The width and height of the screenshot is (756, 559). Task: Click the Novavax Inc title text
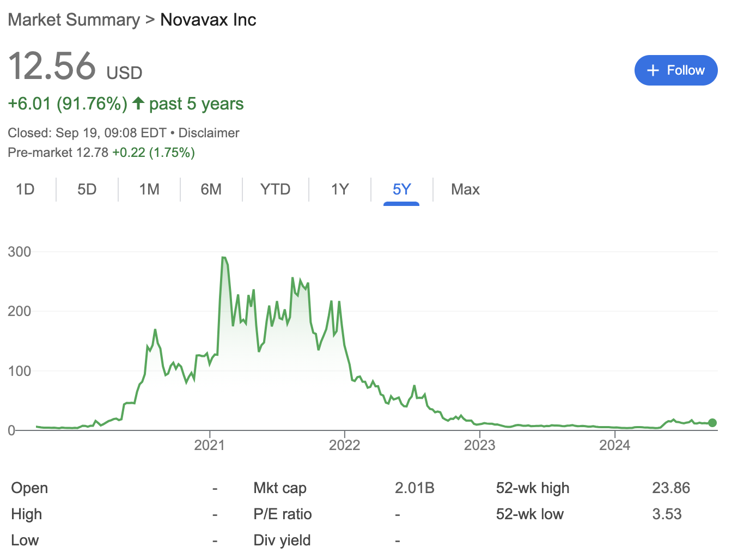pyautogui.click(x=208, y=20)
